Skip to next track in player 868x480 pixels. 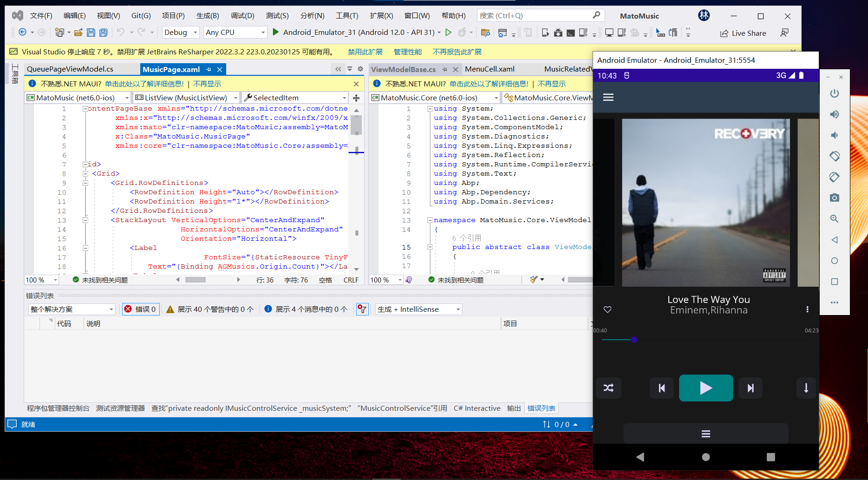pyautogui.click(x=750, y=388)
